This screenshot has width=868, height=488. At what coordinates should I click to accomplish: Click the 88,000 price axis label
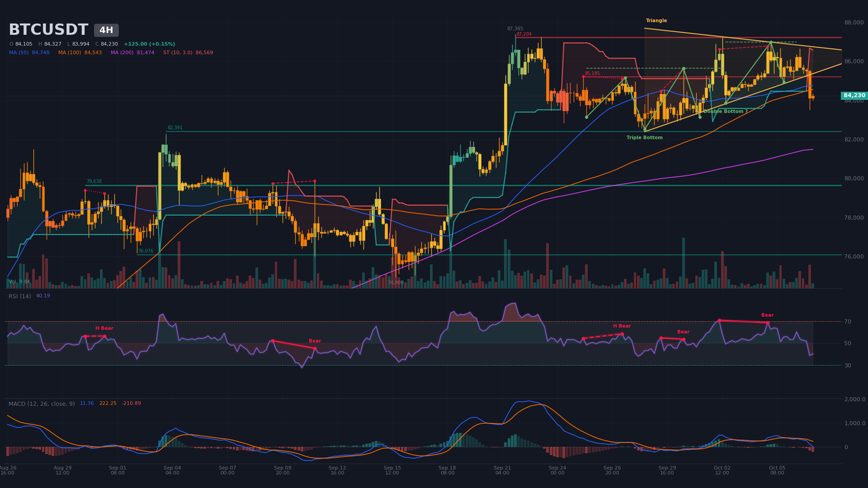(x=853, y=23)
